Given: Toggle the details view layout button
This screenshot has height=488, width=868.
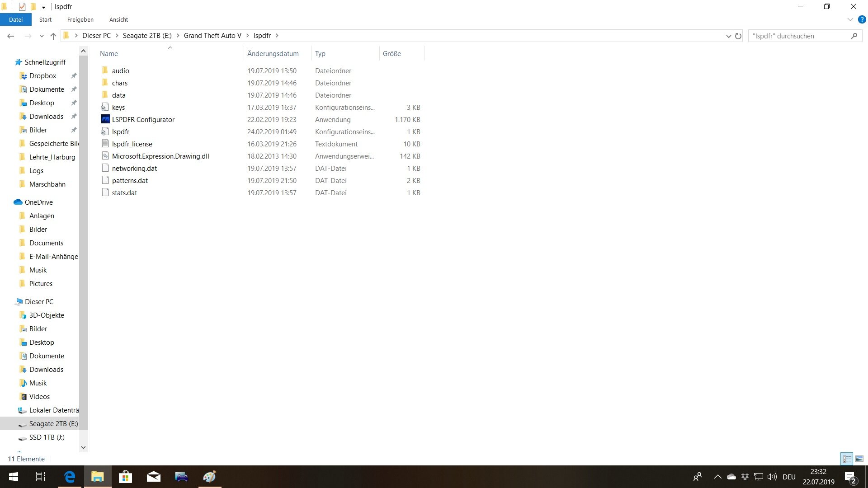Looking at the screenshot, I should 847,459.
